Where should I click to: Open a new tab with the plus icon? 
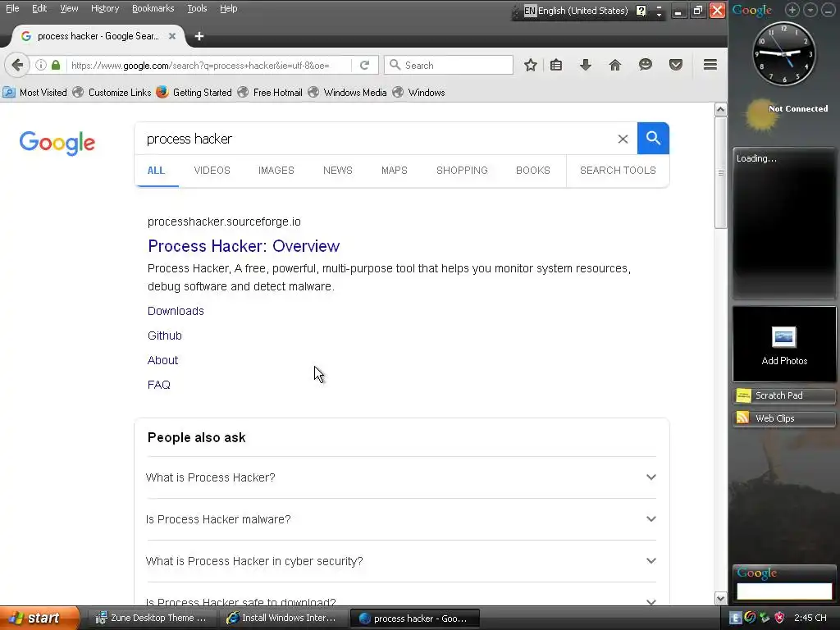tap(199, 36)
